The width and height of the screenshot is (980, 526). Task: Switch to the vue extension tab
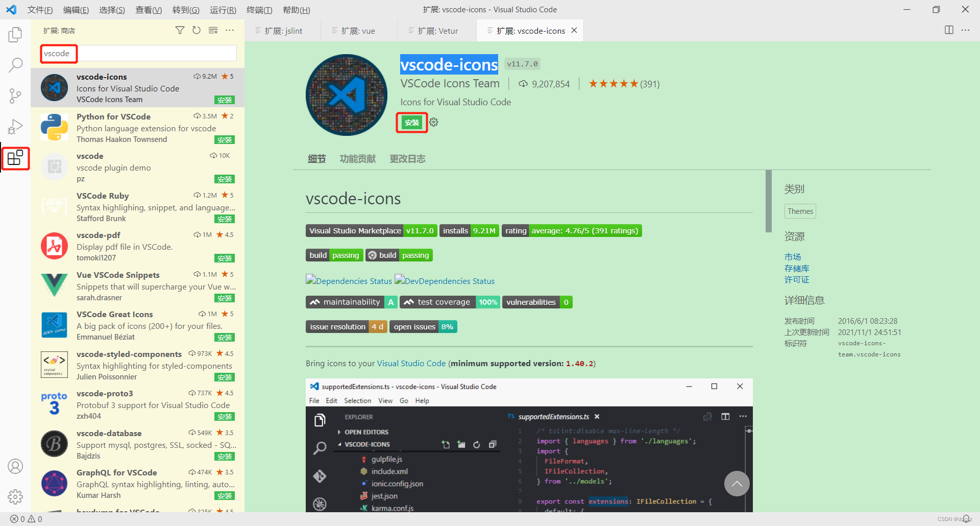coord(358,31)
